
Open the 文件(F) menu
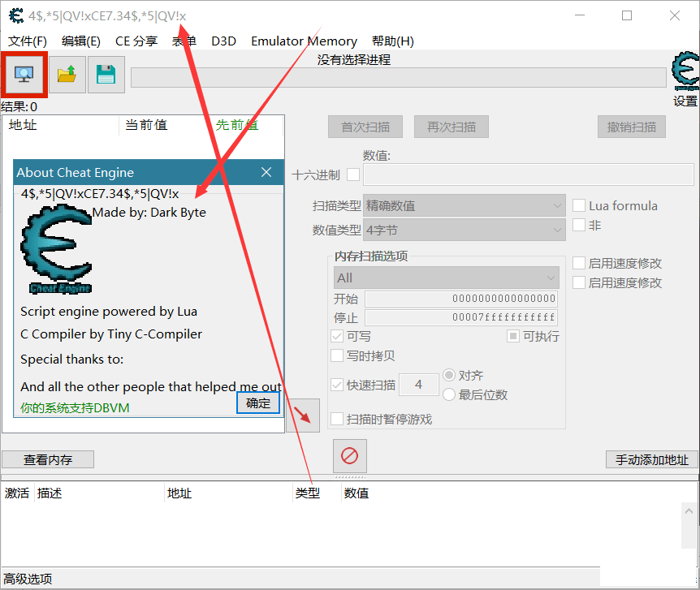pos(28,41)
